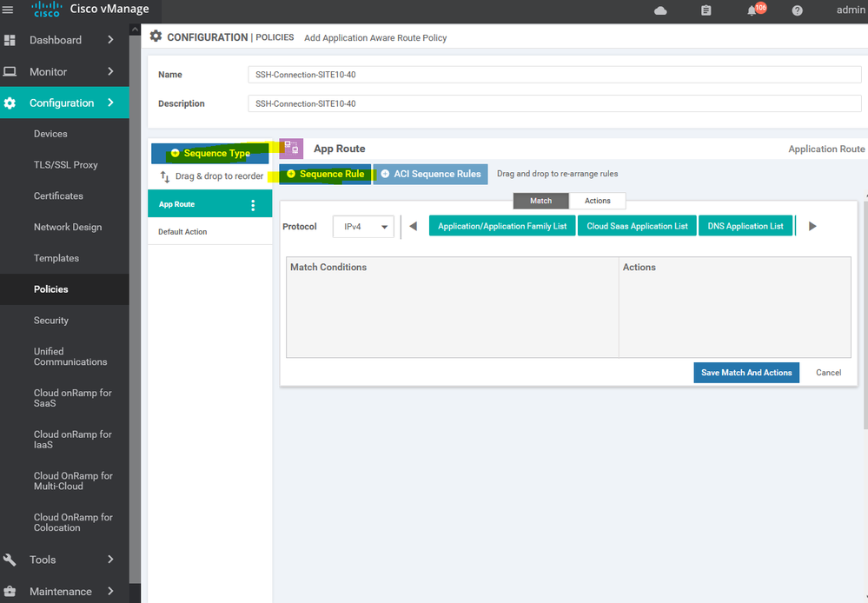868x603 pixels.
Task: Click ACI Sequence Rules button
Action: pyautogui.click(x=431, y=174)
